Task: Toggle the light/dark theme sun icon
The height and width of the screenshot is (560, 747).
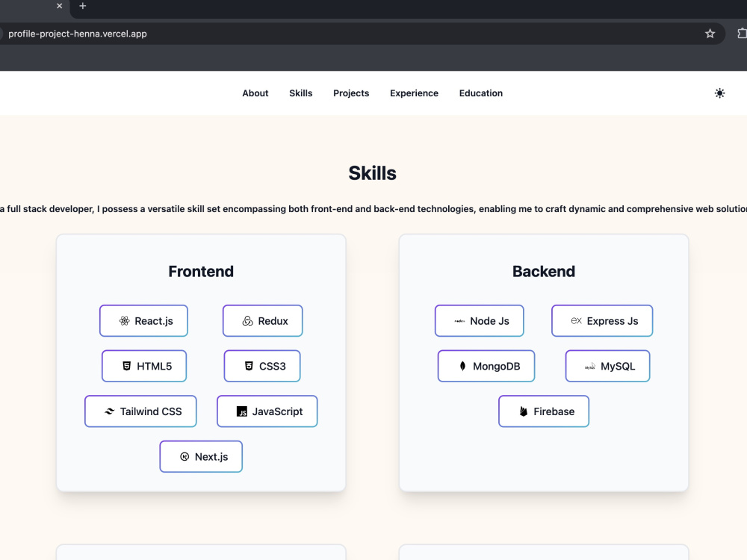Action: point(719,93)
